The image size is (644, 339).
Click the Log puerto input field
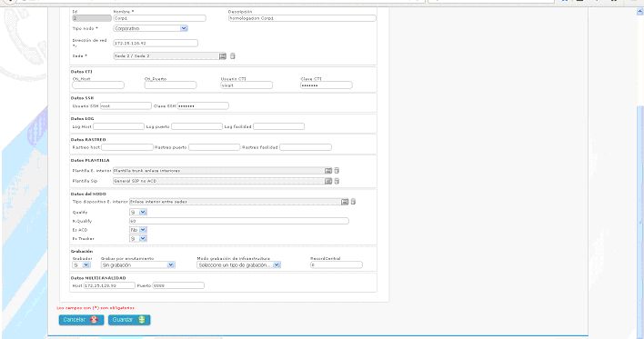coord(196,126)
